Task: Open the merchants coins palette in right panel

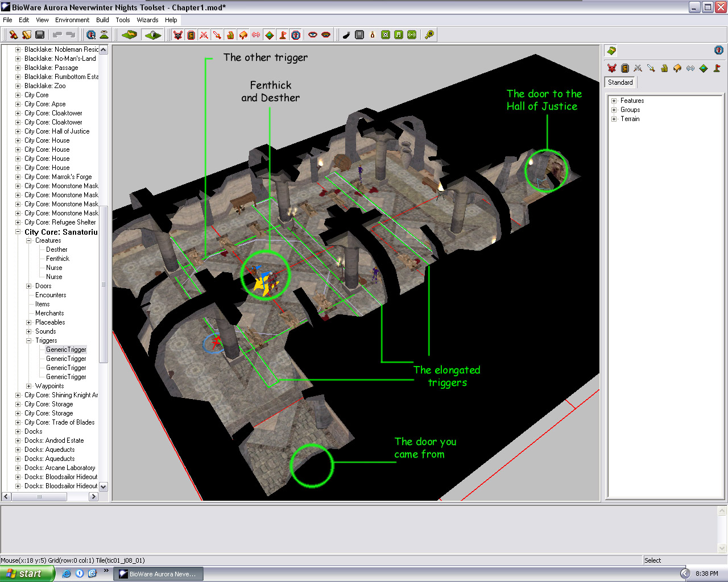Action: 664,68
